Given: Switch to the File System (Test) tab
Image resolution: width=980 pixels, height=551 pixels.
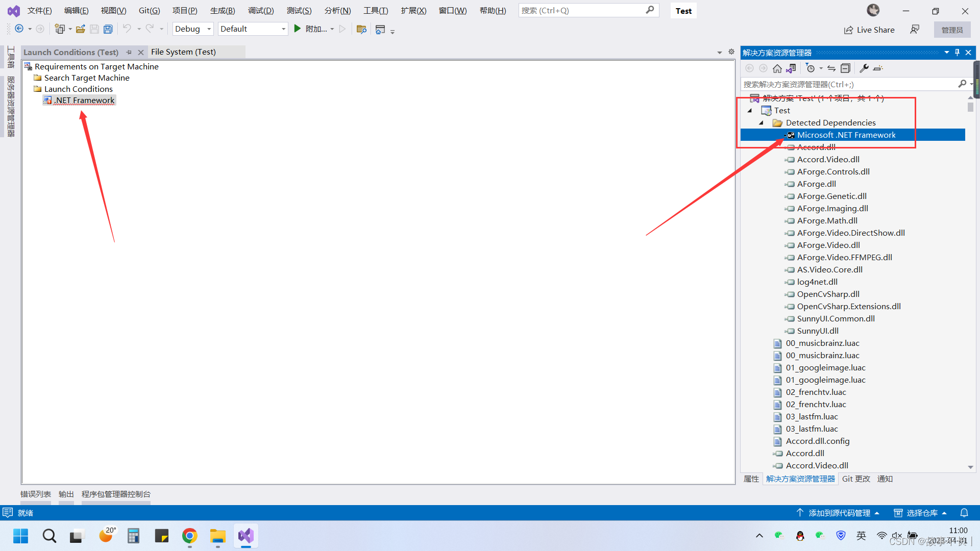Looking at the screenshot, I should tap(183, 52).
